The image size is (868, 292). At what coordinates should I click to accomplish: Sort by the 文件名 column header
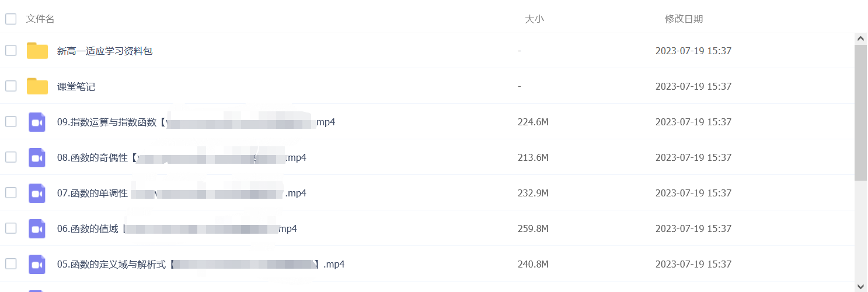coord(40,19)
